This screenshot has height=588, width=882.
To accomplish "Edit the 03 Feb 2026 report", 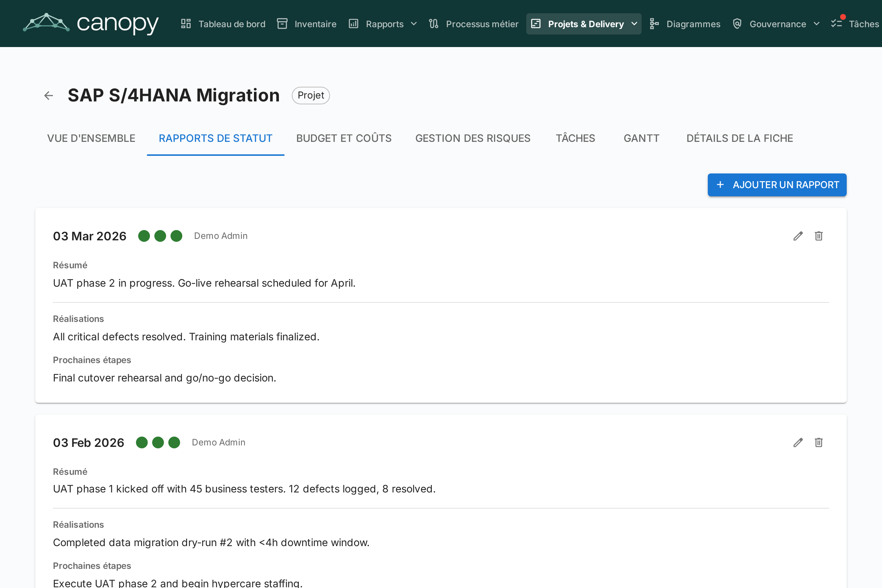I will point(798,442).
